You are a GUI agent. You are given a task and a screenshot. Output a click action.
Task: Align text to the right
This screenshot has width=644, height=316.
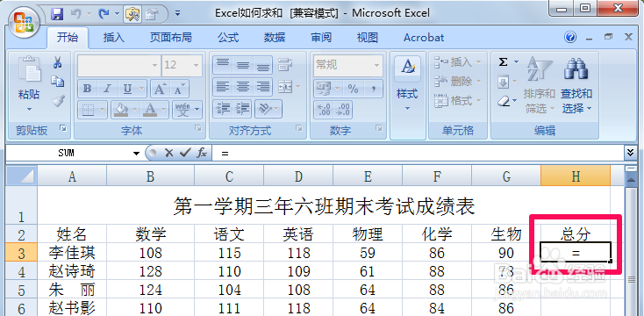[x=262, y=87]
